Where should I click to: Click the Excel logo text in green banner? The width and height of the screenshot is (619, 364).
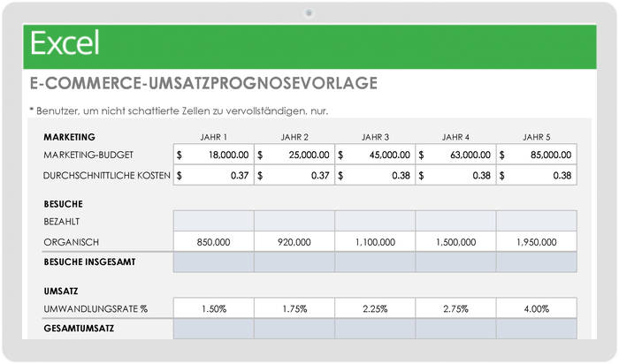point(65,43)
